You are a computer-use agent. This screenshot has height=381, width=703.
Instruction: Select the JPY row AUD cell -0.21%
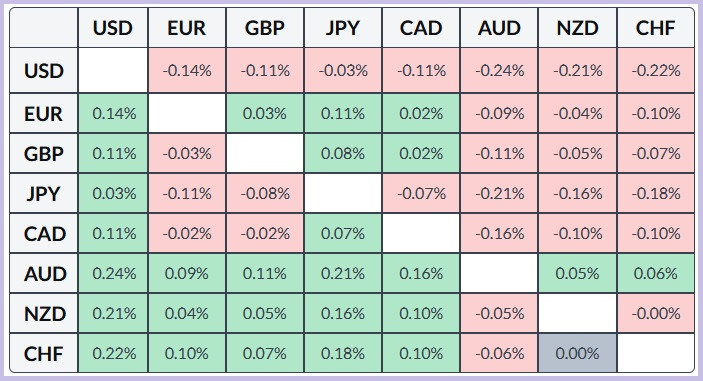(499, 194)
